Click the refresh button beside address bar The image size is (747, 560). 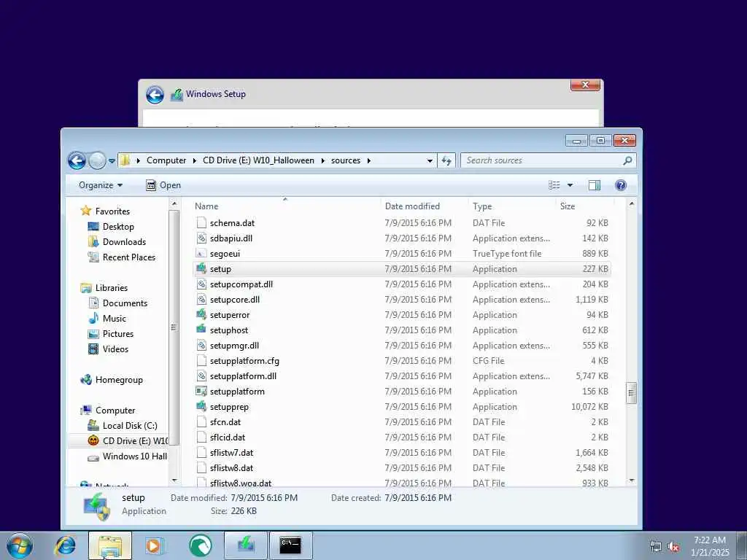click(x=446, y=160)
